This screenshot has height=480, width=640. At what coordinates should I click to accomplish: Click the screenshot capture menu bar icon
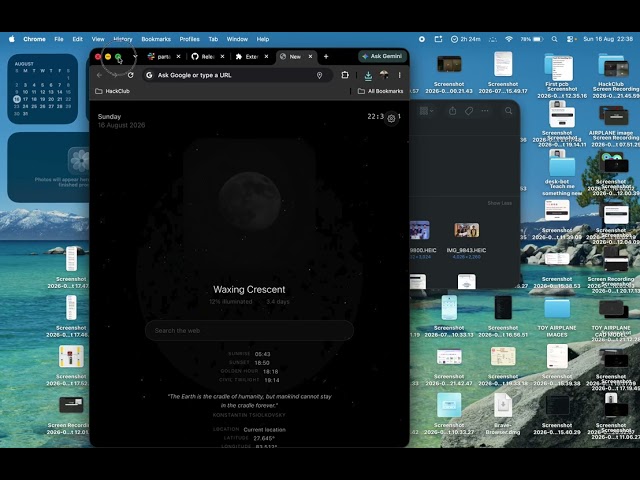[438, 39]
